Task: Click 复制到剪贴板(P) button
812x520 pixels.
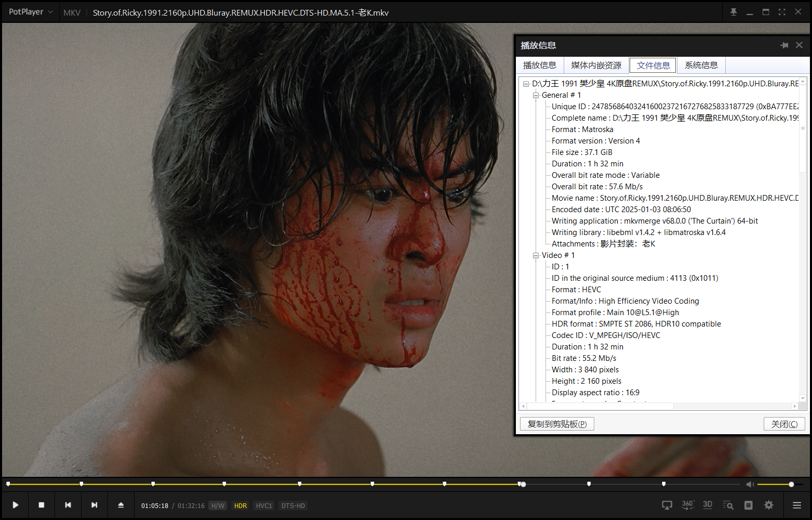Action: click(x=557, y=424)
